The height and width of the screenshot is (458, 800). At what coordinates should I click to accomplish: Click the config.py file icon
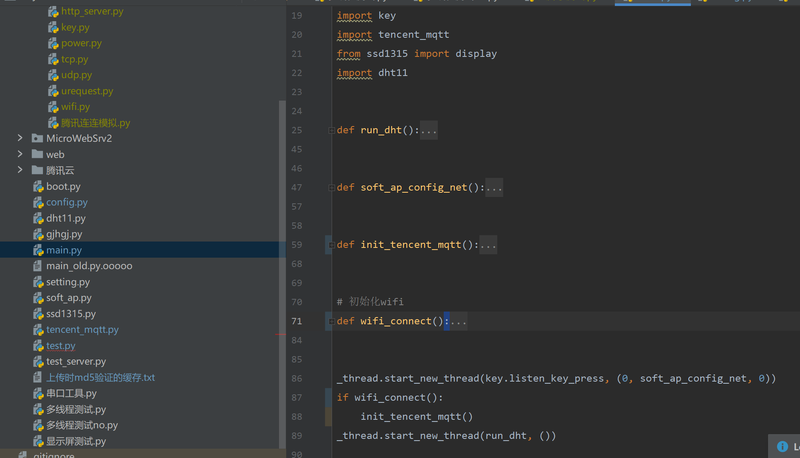(x=38, y=202)
